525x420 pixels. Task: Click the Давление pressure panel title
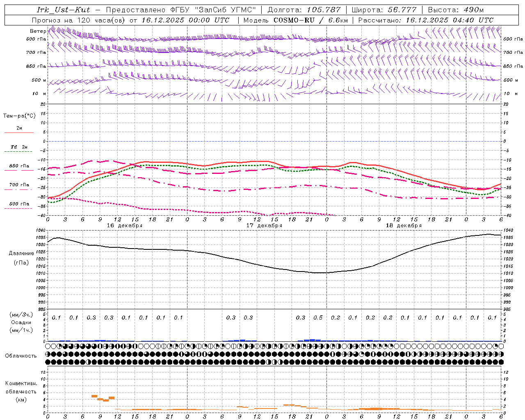[21, 253]
